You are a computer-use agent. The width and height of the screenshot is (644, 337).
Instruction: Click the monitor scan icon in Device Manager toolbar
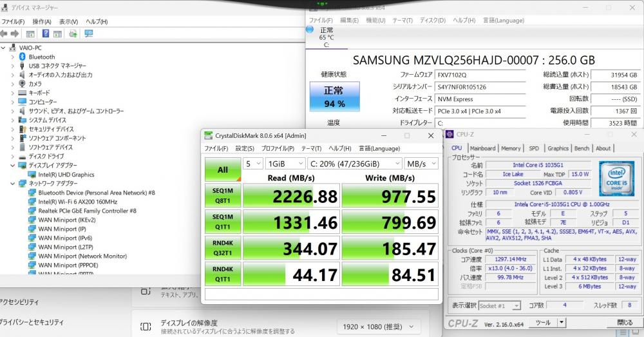click(89, 34)
